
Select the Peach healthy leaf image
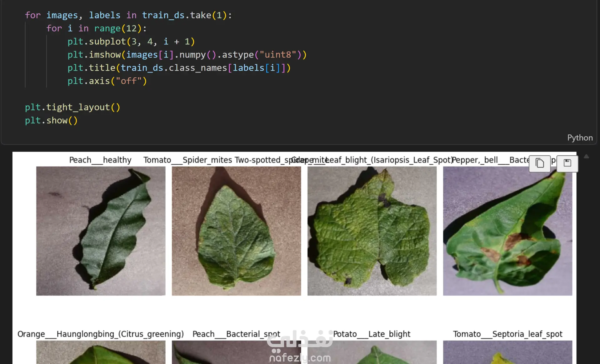(x=101, y=231)
